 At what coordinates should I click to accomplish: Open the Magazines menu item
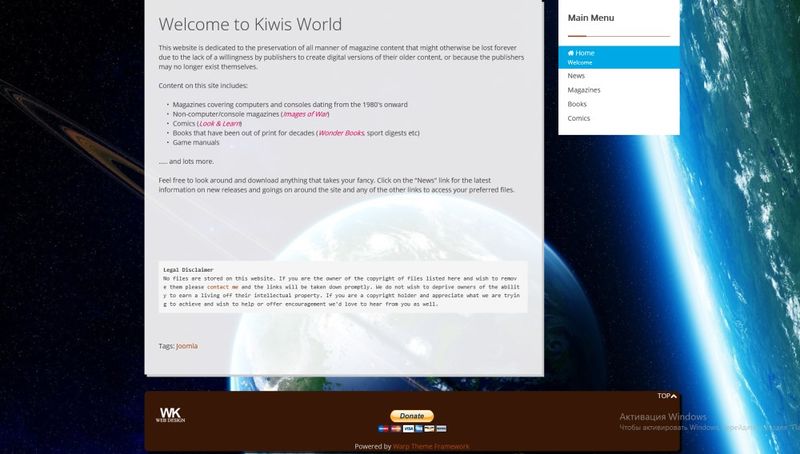[584, 90]
